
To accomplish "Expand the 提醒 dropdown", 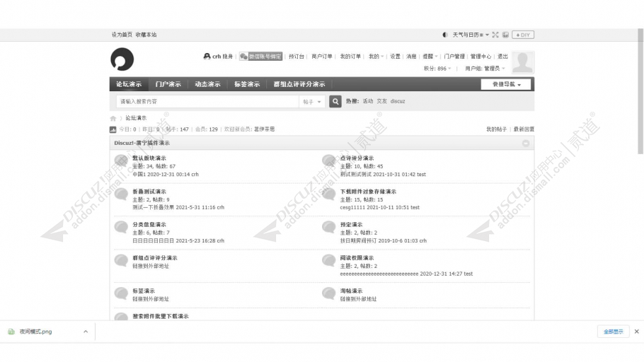I will 430,57.
